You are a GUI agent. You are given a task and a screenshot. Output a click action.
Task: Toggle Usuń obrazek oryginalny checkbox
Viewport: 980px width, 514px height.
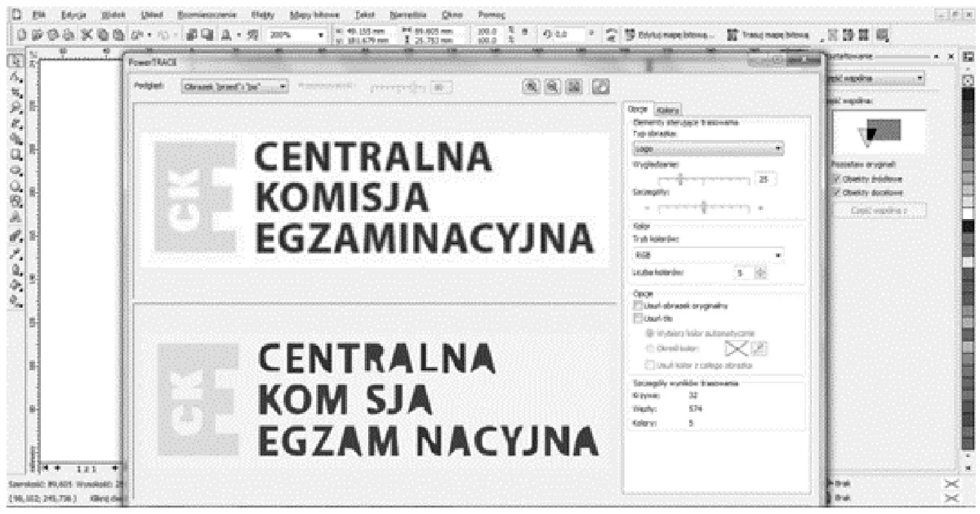click(637, 306)
